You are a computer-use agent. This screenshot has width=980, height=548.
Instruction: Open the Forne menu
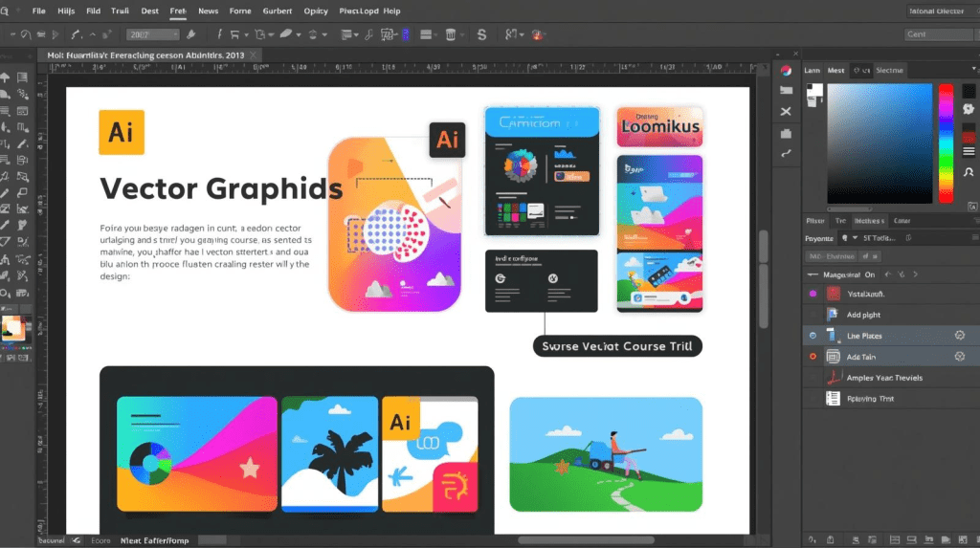(240, 11)
